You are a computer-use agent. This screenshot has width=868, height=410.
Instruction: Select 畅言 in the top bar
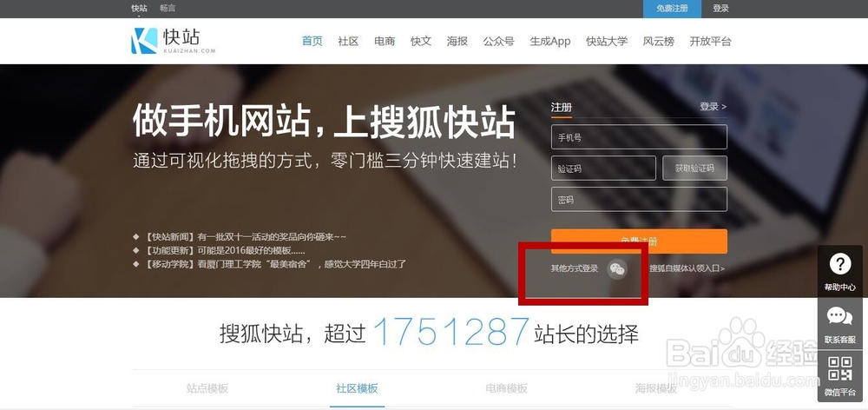click(168, 9)
